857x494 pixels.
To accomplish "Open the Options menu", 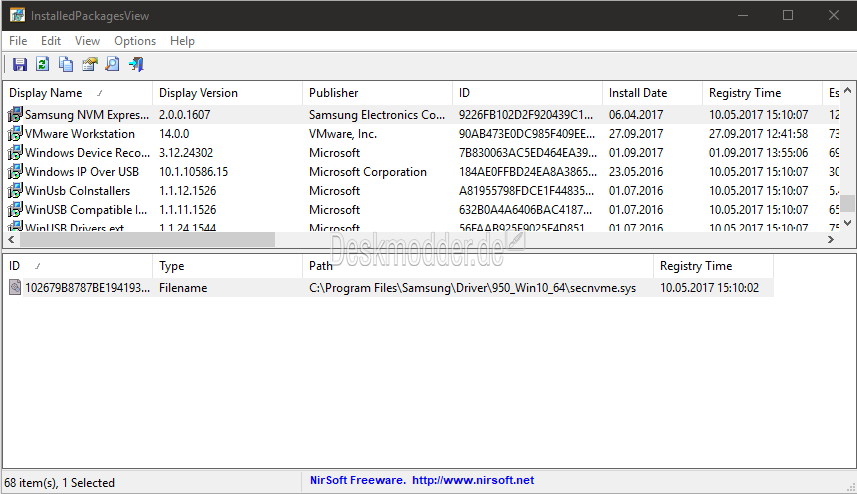I will click(x=135, y=41).
